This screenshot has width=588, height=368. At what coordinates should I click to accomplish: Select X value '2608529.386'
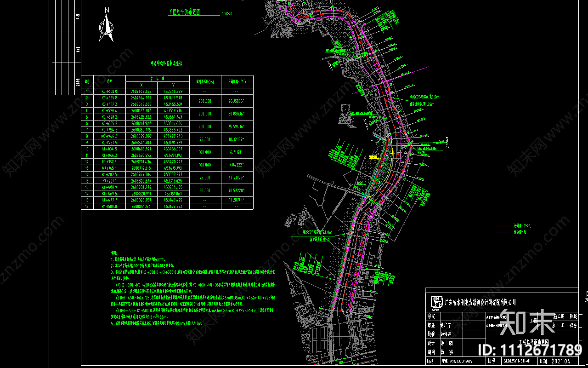(141, 136)
